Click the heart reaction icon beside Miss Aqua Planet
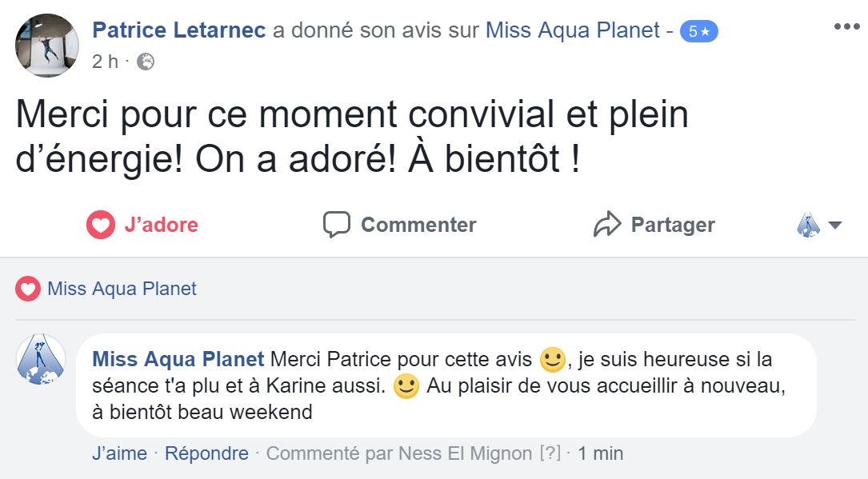868x479 pixels. click(28, 289)
